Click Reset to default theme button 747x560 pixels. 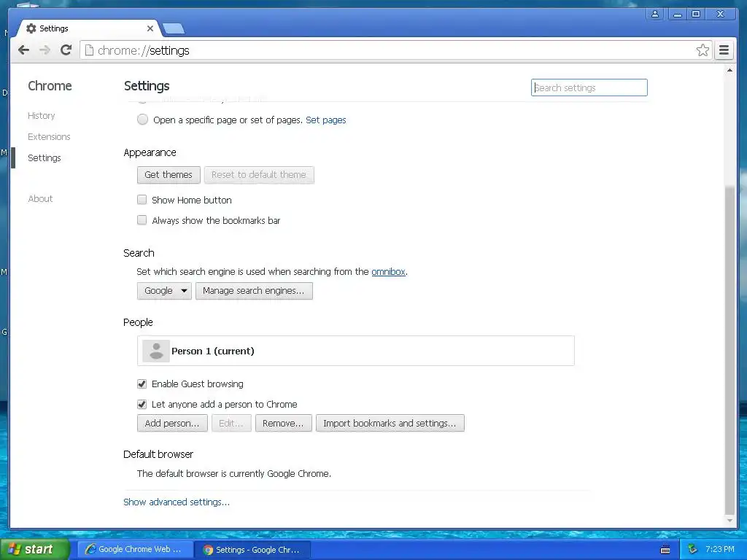tap(259, 175)
